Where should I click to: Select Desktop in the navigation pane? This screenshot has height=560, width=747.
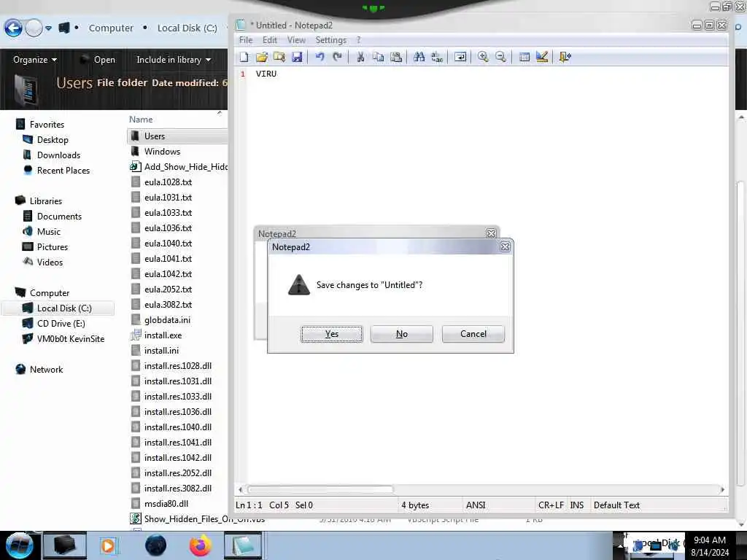click(53, 139)
